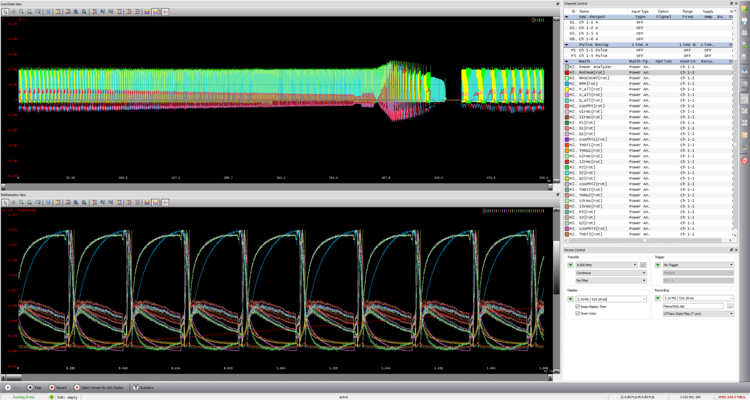This screenshot has height=400, width=750.
Task: Click the topmost icon in the right sidebar
Action: pyautogui.click(x=744, y=9)
